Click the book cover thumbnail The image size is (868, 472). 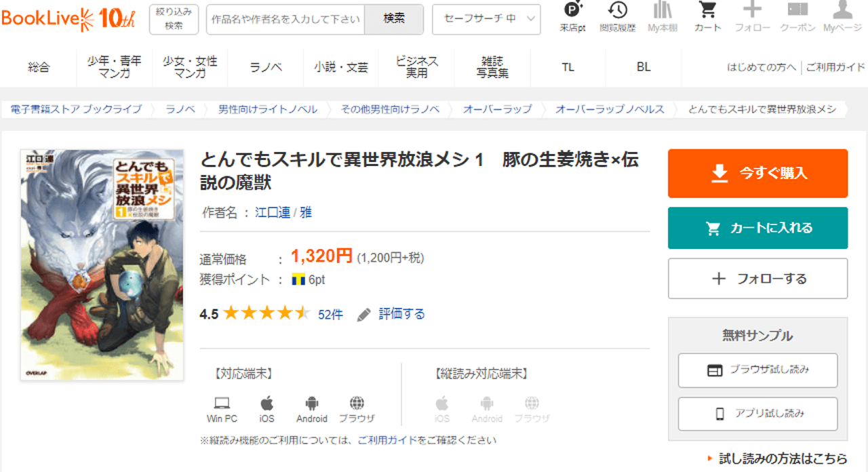[102, 264]
